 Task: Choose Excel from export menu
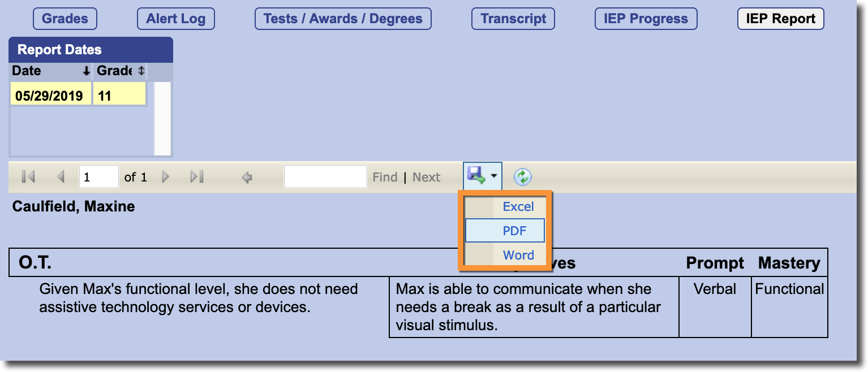pyautogui.click(x=518, y=207)
